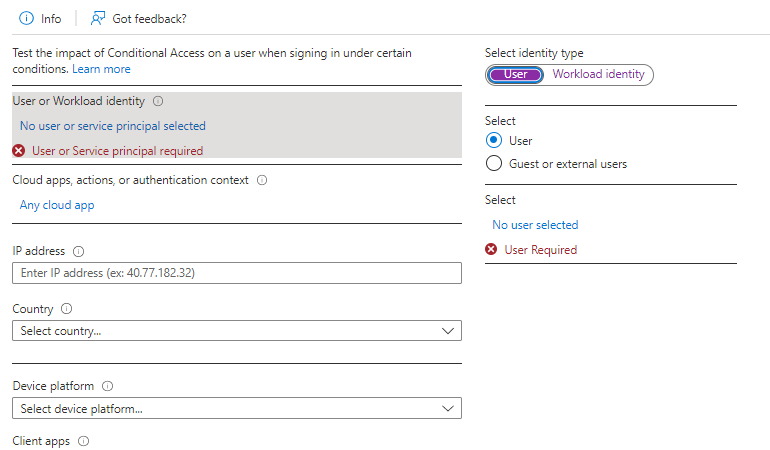The height and width of the screenshot is (450, 770).
Task: Click the No user selected link
Action: point(535,225)
